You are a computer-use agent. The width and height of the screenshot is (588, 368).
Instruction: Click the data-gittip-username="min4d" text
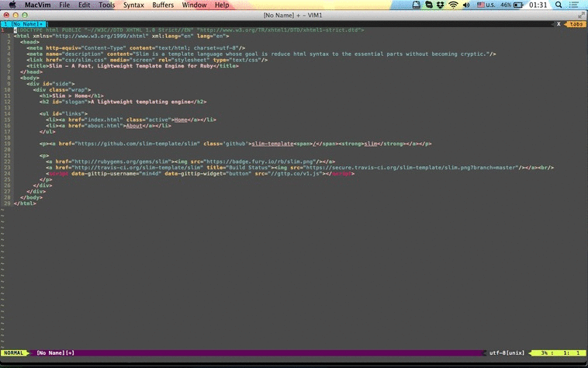coord(116,174)
